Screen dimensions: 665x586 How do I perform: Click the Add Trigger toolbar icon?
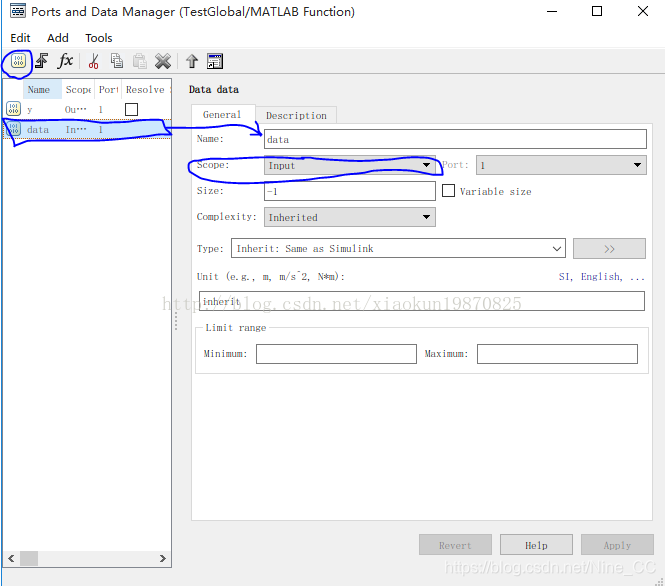point(42,61)
